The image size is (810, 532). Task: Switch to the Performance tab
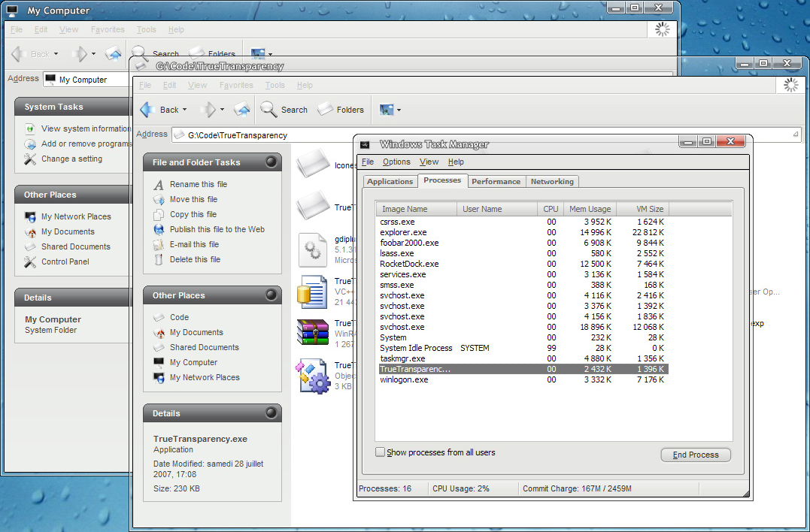pyautogui.click(x=496, y=181)
